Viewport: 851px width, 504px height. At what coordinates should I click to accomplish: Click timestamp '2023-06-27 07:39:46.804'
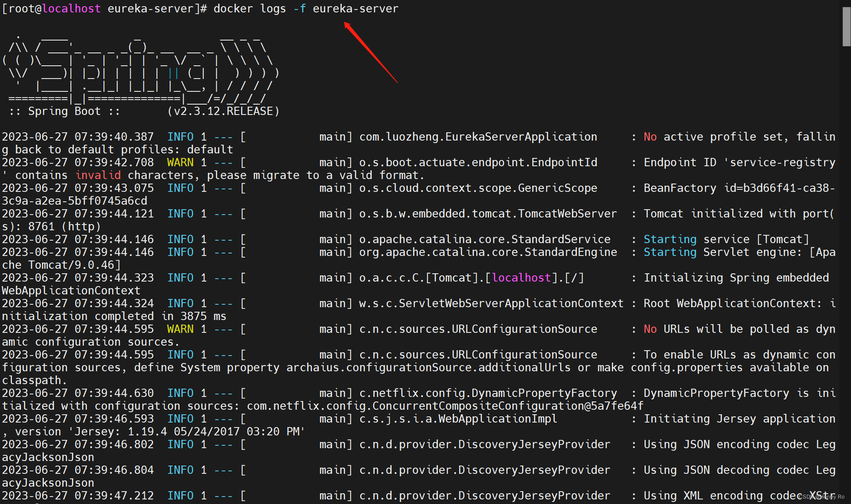click(x=78, y=470)
